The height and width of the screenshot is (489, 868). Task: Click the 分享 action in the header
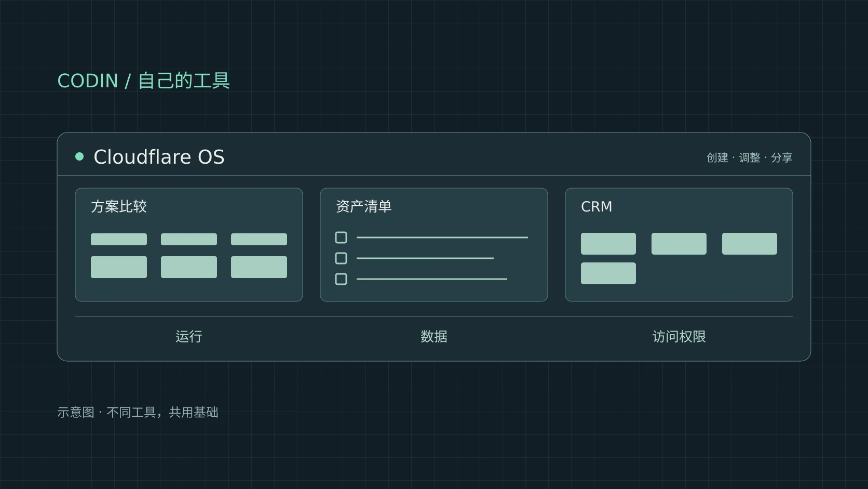(x=782, y=157)
